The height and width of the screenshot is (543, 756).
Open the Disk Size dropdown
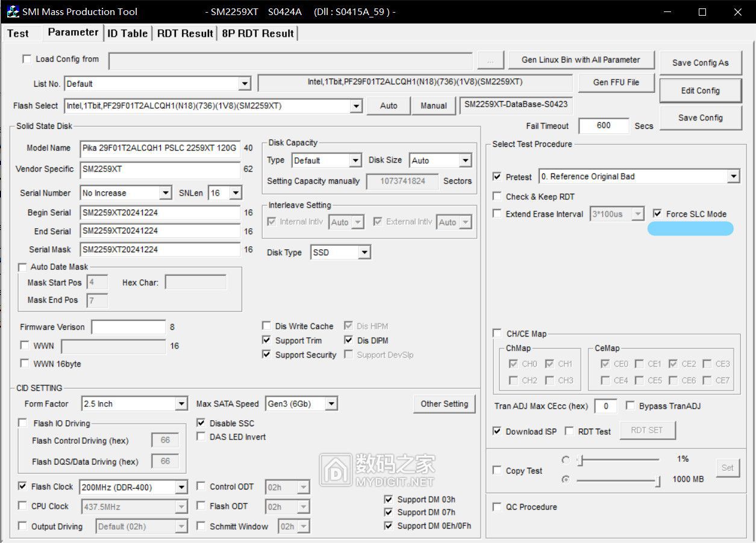pos(465,161)
